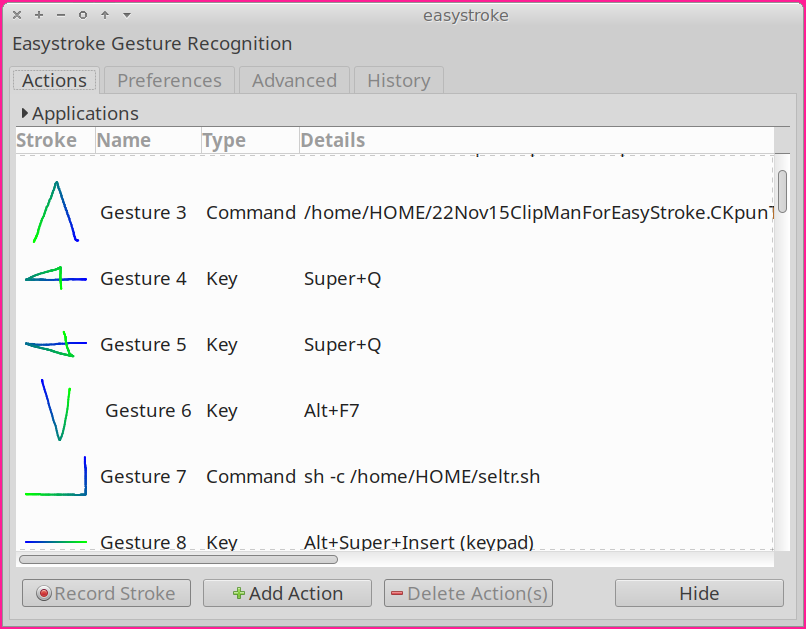Click the plus titlebar icon

(x=39, y=15)
